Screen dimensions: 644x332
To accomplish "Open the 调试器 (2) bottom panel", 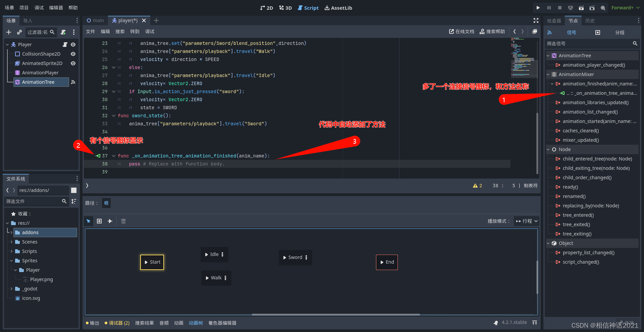I will pos(117,323).
